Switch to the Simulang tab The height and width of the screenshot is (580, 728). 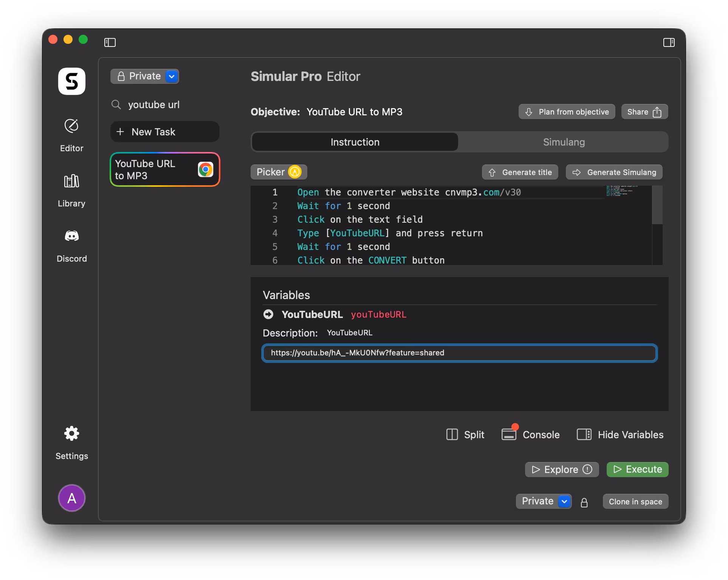click(x=564, y=142)
